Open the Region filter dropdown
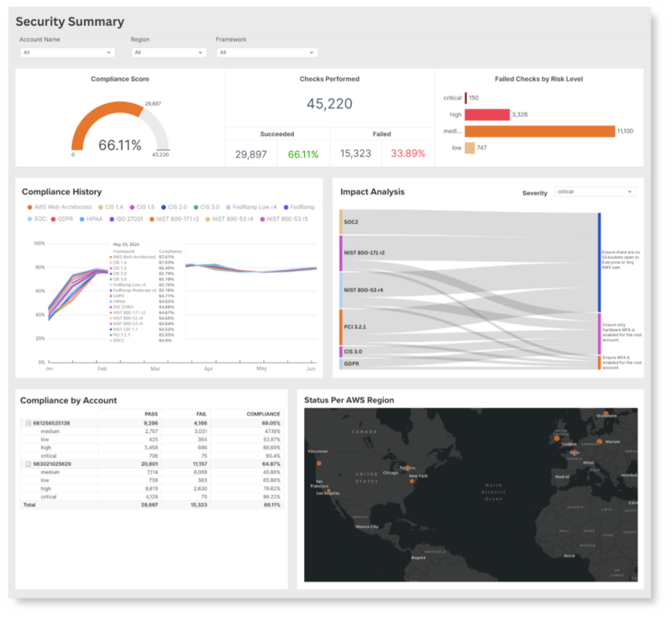 (165, 52)
